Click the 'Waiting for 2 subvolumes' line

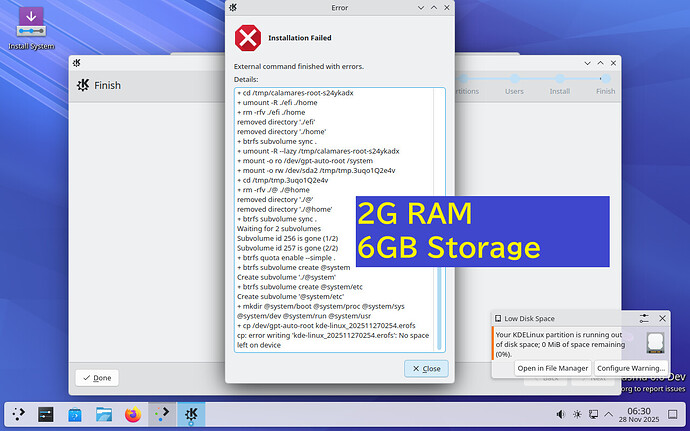(279, 228)
